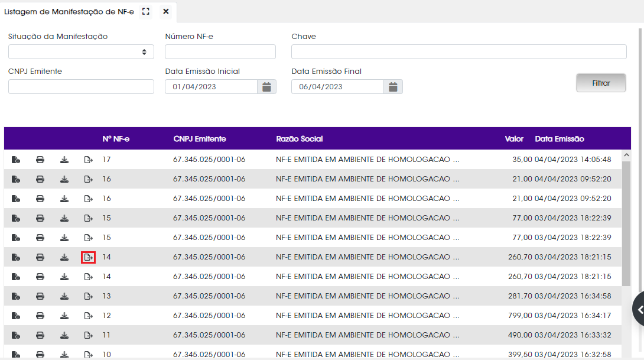Click the CNPJ Emitente column header

click(x=200, y=139)
